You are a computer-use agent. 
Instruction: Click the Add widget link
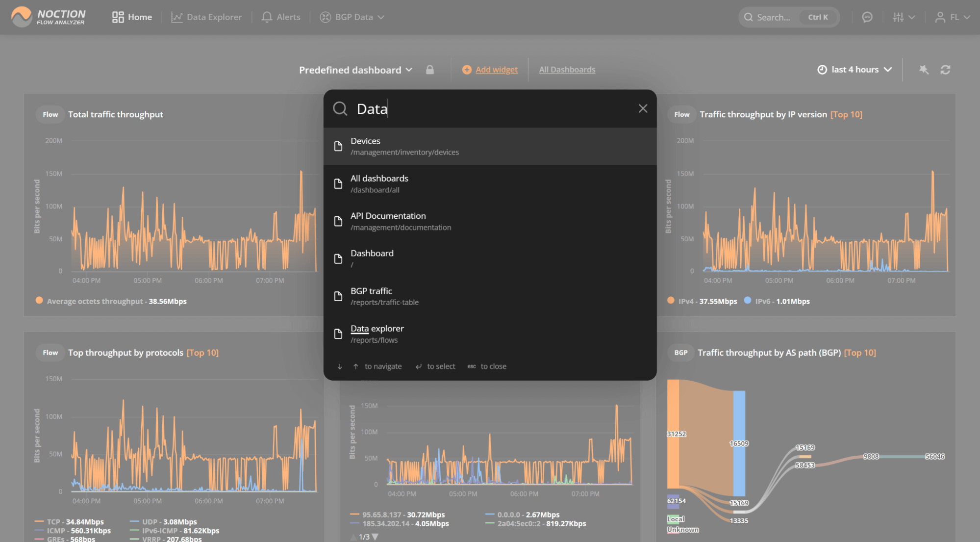[x=497, y=70]
